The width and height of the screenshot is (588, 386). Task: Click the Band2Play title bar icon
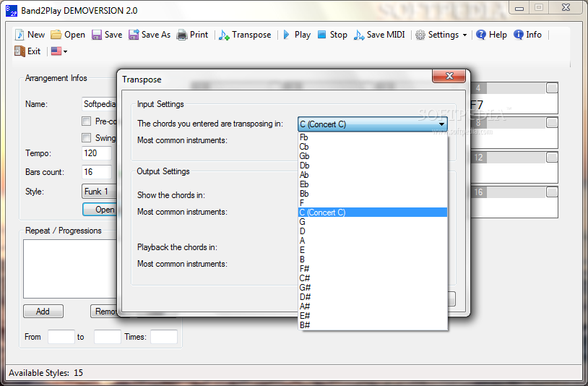(12, 11)
